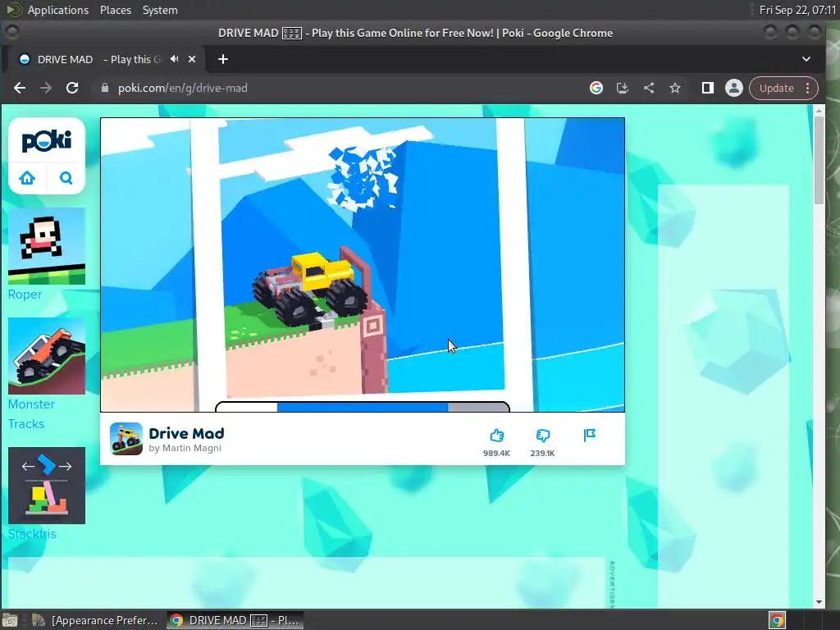Viewport: 840px width, 630px height.
Task: Click the Stacktris link text
Action: pyautogui.click(x=32, y=533)
